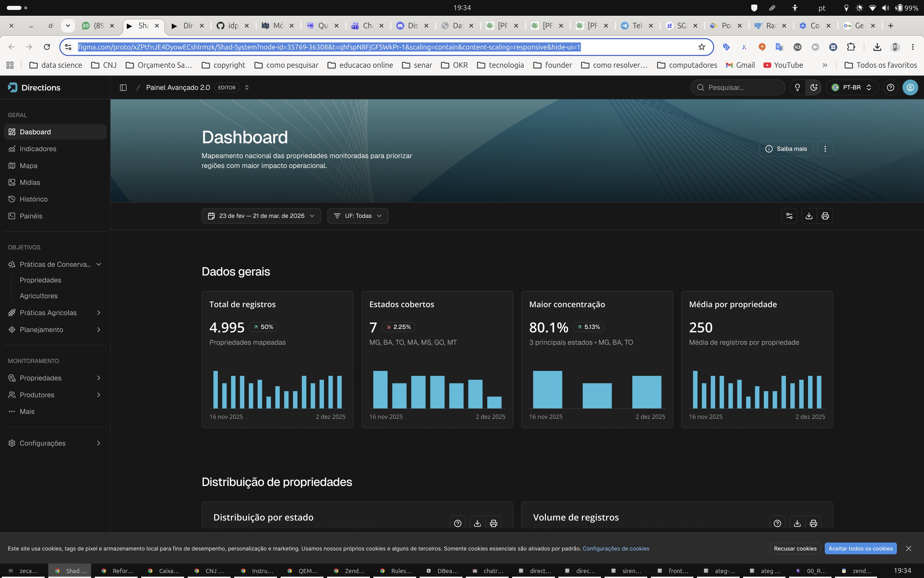
Task: Expand Práticas Agrícolas group
Action: [55, 313]
